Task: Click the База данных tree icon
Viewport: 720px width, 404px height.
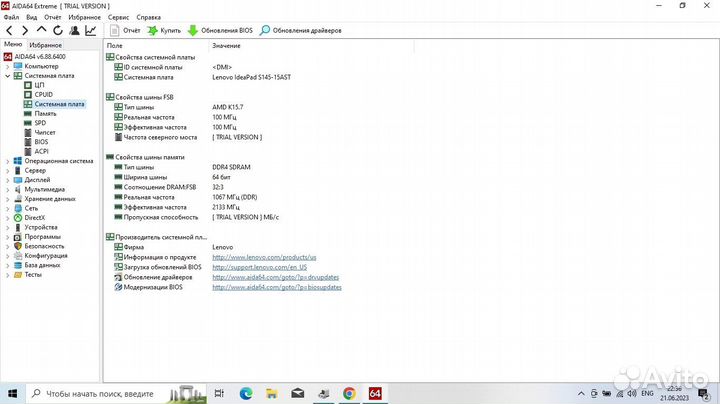Action: [18, 265]
